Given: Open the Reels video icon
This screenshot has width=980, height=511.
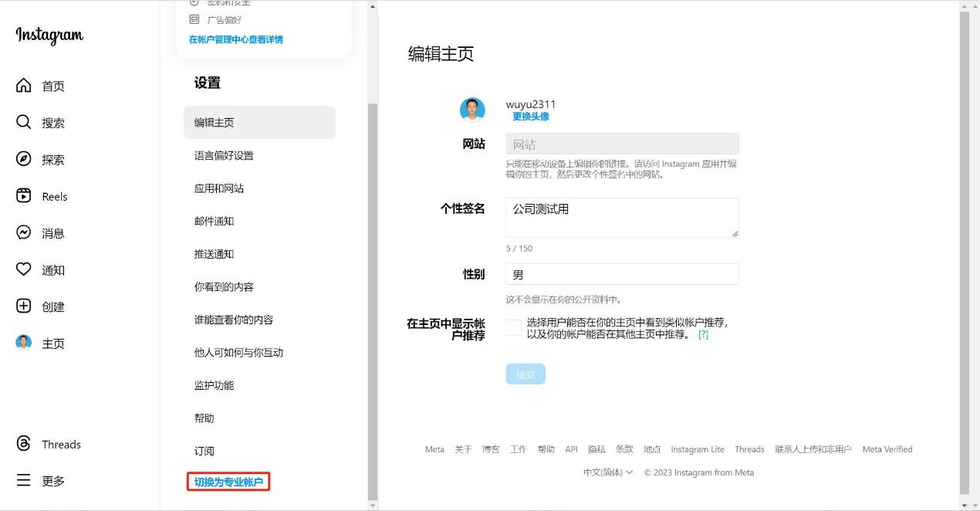Looking at the screenshot, I should click(24, 196).
